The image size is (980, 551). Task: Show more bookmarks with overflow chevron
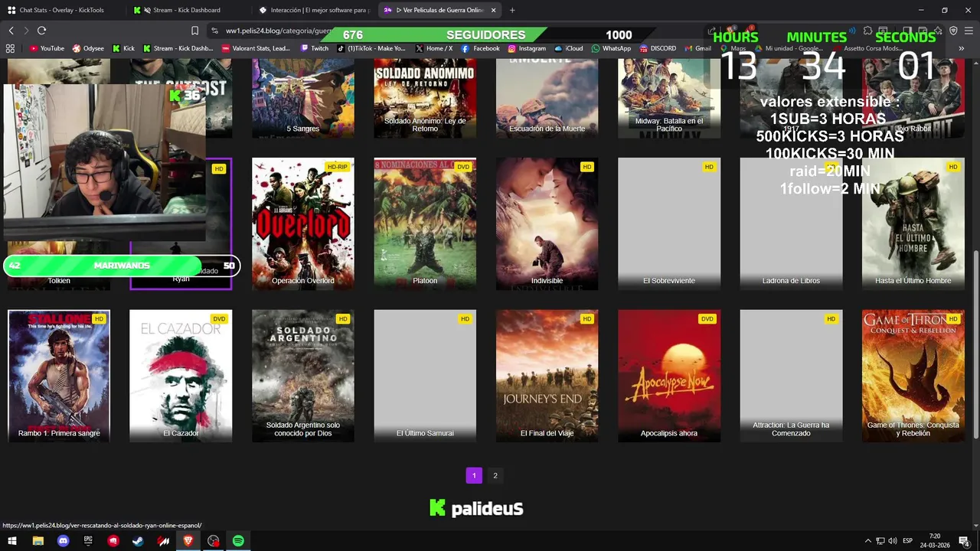[x=962, y=48]
